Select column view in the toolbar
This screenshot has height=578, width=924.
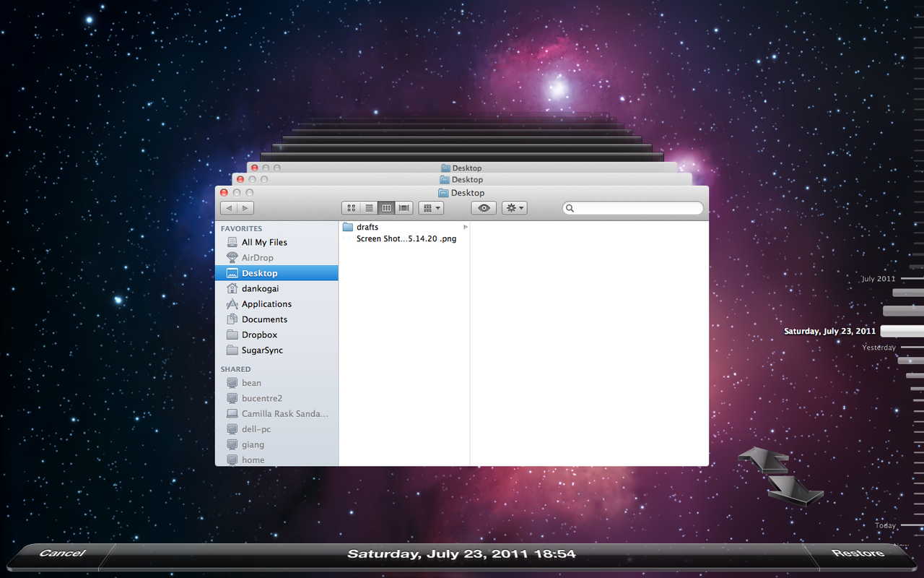click(386, 208)
